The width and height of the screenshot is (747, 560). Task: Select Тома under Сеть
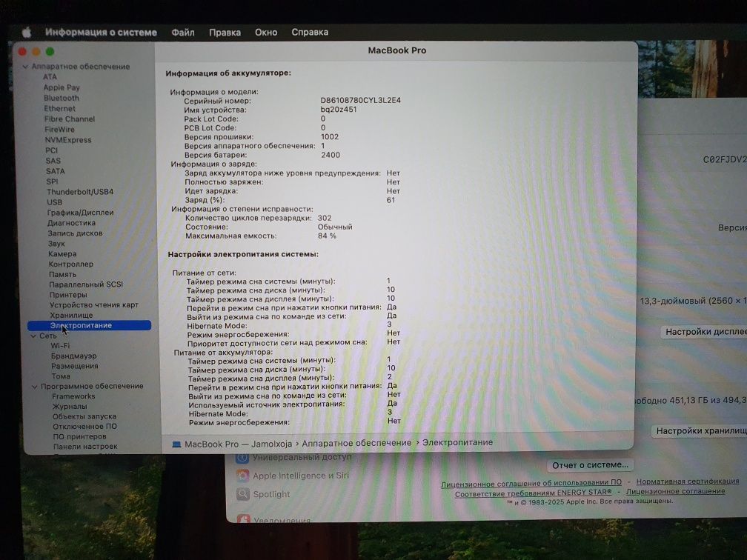coord(61,376)
